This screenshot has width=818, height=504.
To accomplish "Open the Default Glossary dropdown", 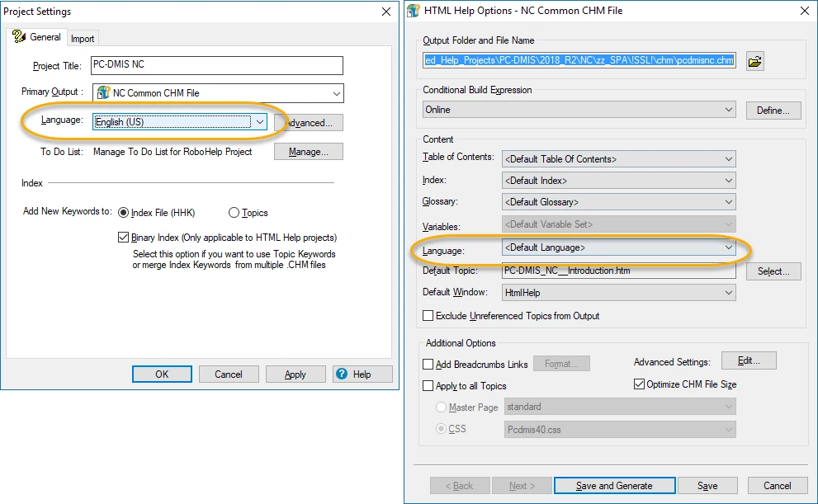I will tap(619, 202).
